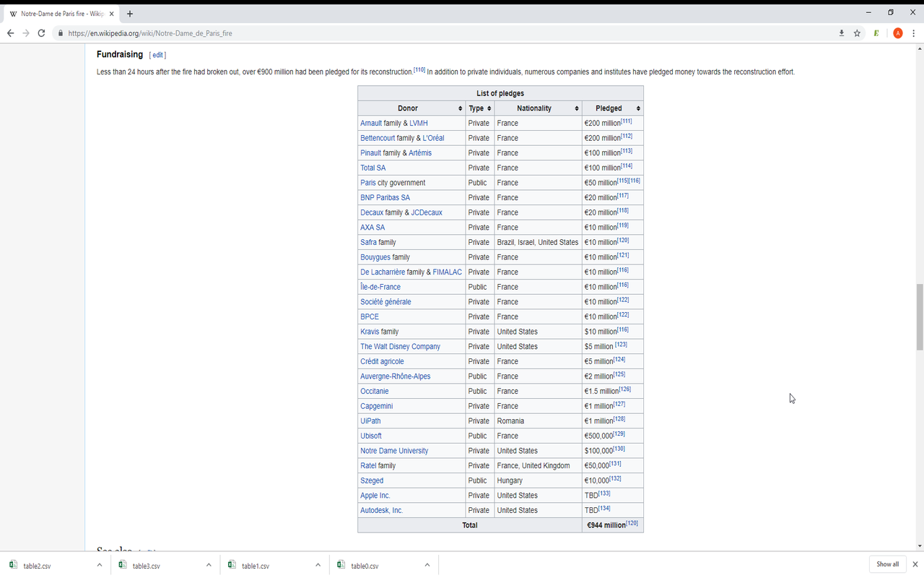
Task: Expand options for table0.csv download
Action: [x=427, y=565]
